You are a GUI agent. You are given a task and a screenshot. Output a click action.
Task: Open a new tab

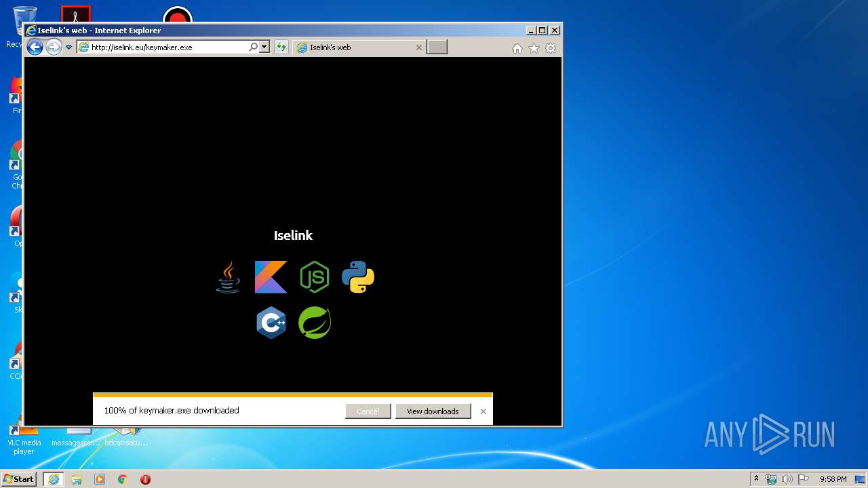pos(437,47)
